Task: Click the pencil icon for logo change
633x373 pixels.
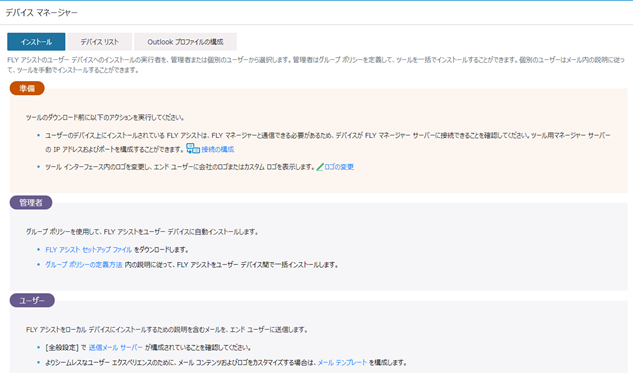Action: [x=320, y=167]
